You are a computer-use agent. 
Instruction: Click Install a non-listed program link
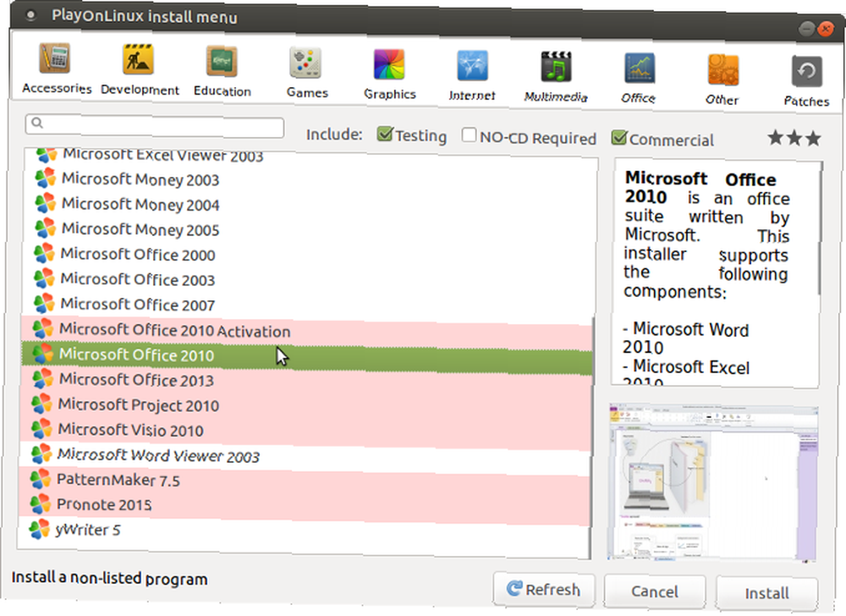click(109, 578)
